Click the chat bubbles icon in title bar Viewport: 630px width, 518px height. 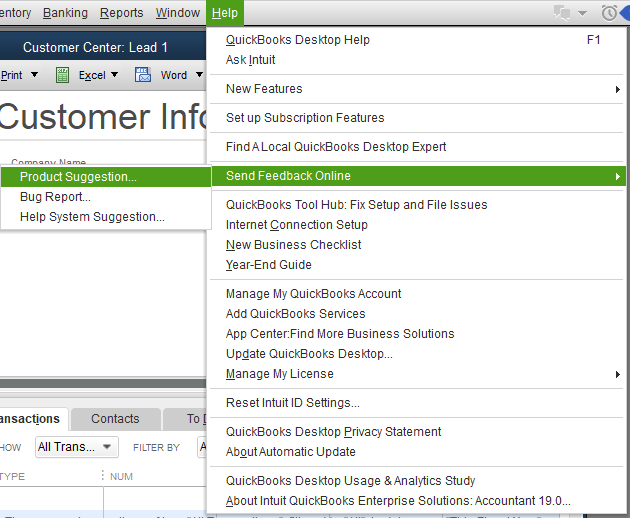pos(562,13)
